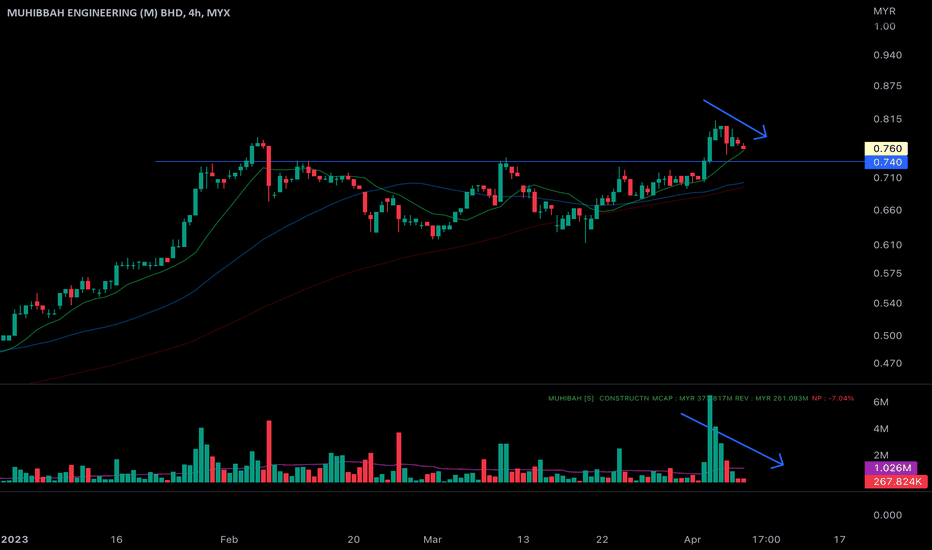Click the Mar label on the time axis

coord(432,540)
